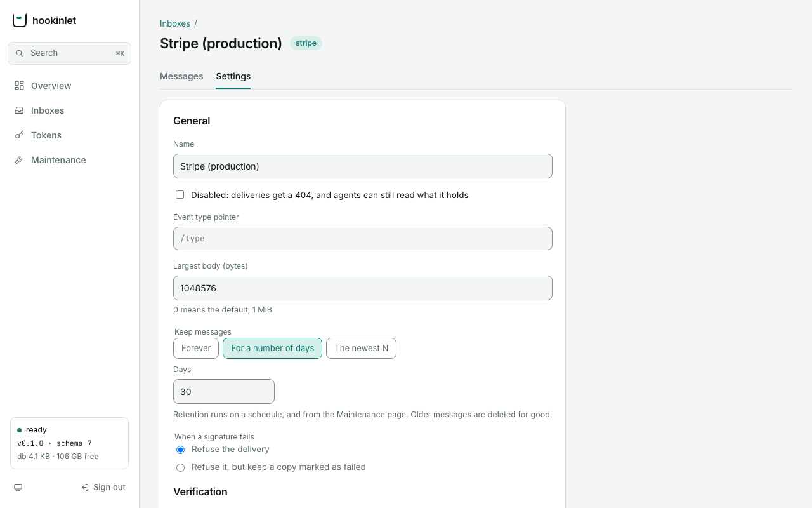Edit the Largest body bytes field
This screenshot has height=508, width=812.
coord(363,288)
